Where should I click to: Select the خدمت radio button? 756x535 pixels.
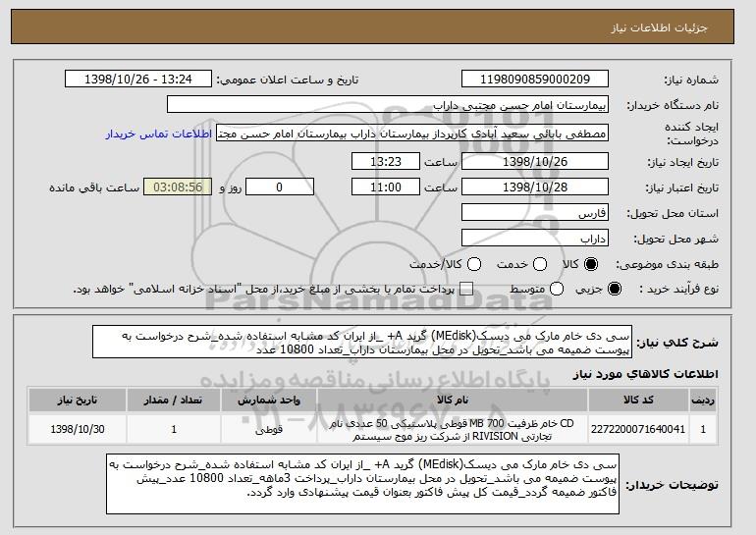click(x=540, y=264)
